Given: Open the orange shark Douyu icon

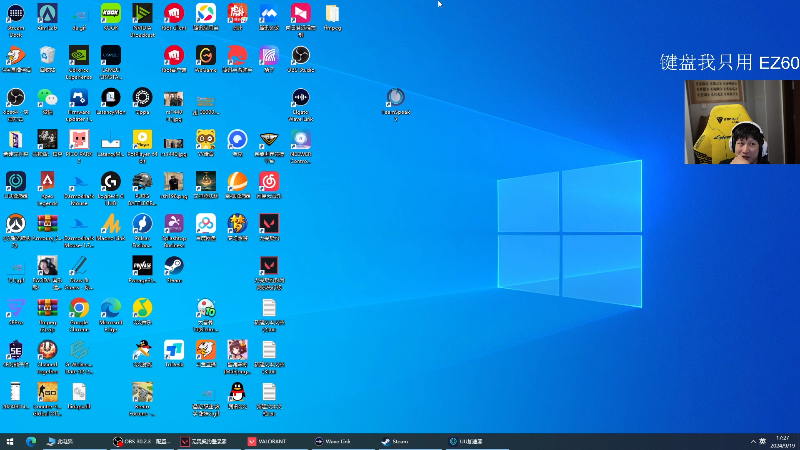Looking at the screenshot, I should pos(206,354).
